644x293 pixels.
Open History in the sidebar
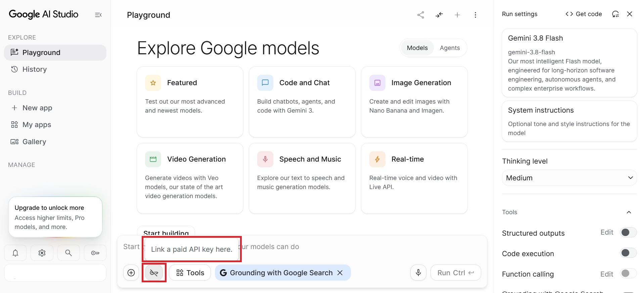pos(55,69)
